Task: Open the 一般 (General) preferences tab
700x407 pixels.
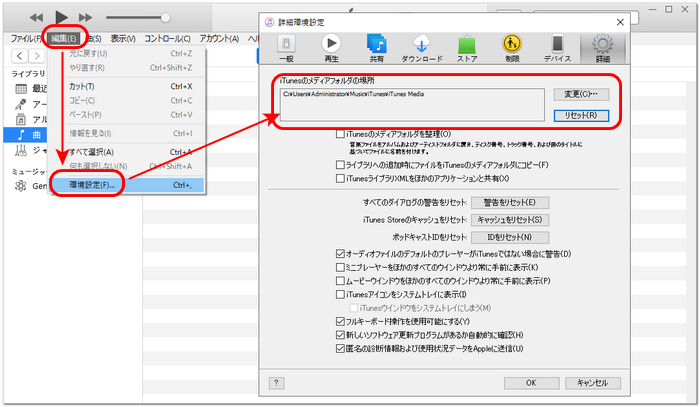Action: (286, 48)
